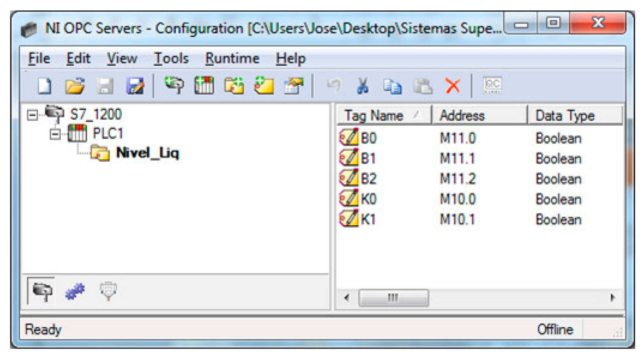Click the New Project toolbar icon
644x358 pixels.
point(45,86)
